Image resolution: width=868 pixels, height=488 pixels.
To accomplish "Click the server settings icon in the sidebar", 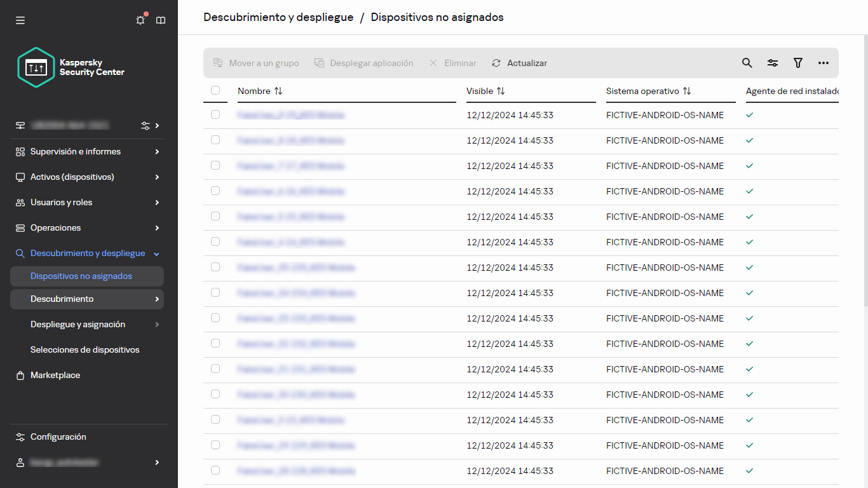I will (144, 126).
